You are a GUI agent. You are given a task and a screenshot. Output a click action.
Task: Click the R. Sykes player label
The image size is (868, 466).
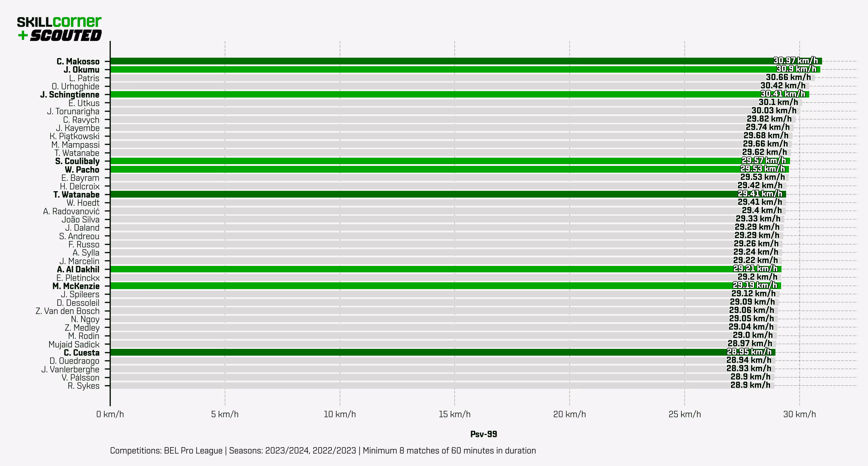tap(83, 386)
